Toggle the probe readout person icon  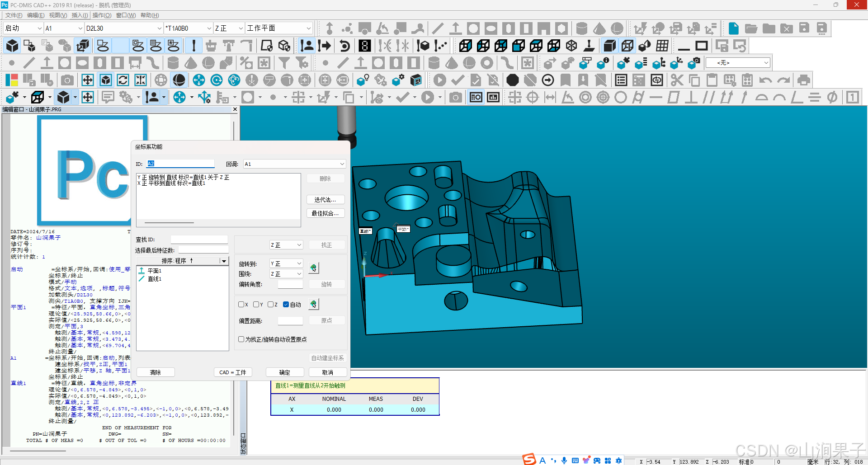pyautogui.click(x=307, y=46)
